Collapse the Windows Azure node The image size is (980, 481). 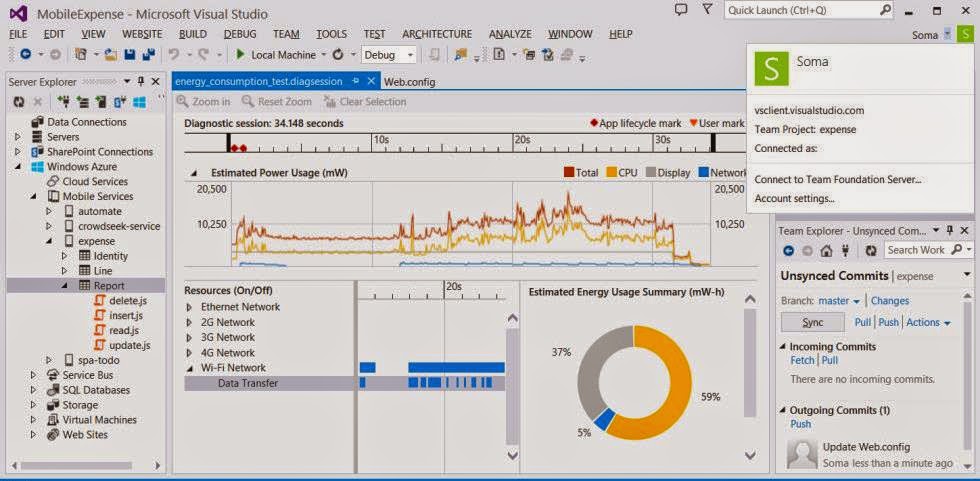coord(18,167)
